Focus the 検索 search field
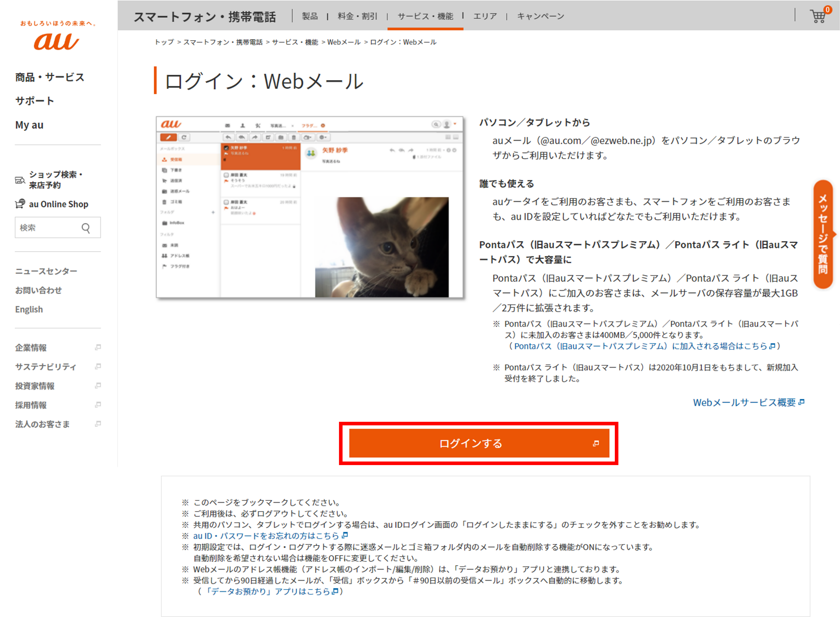 58,228
